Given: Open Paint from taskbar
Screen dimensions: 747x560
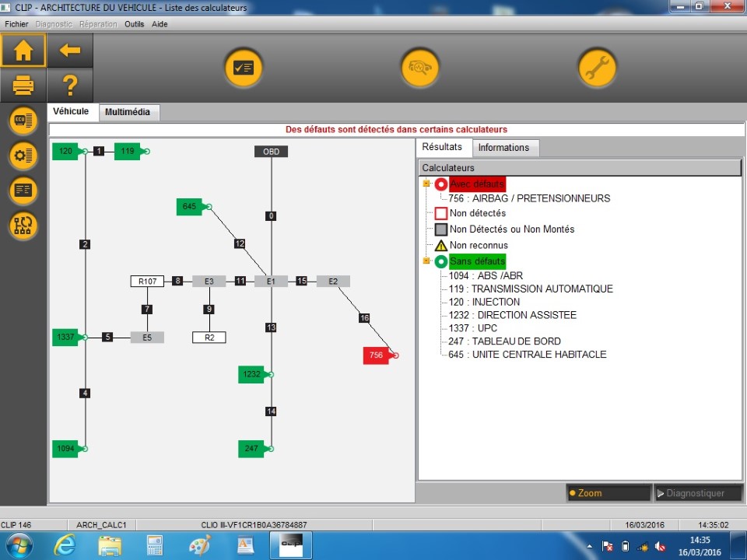Looking at the screenshot, I should pos(201,545).
